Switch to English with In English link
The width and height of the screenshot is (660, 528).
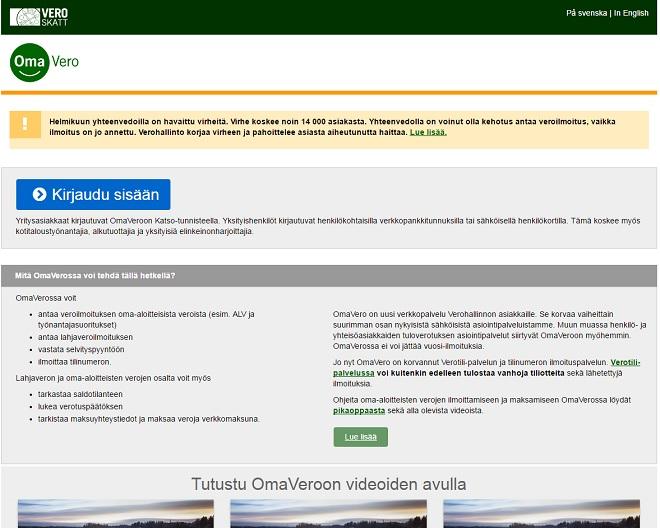[631, 13]
